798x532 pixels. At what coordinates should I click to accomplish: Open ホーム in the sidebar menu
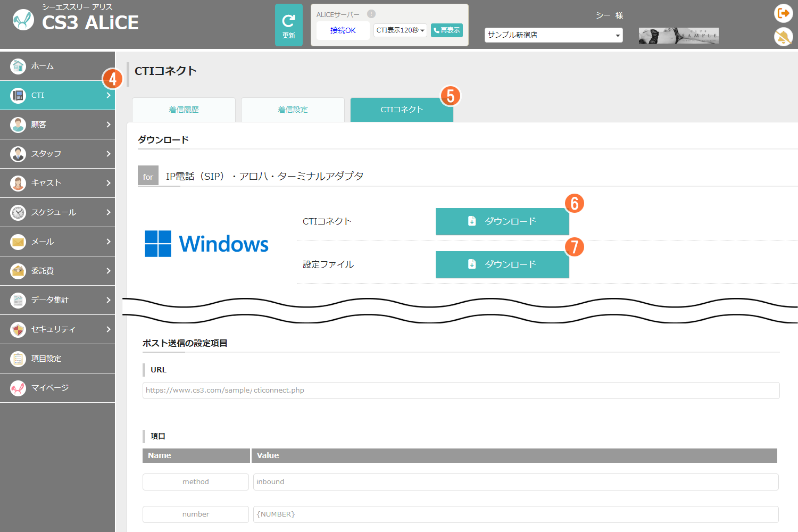pos(57,66)
